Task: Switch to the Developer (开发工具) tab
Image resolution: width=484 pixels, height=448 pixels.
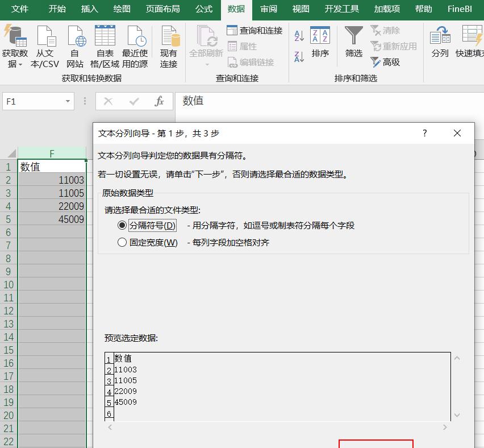Action: click(x=342, y=9)
